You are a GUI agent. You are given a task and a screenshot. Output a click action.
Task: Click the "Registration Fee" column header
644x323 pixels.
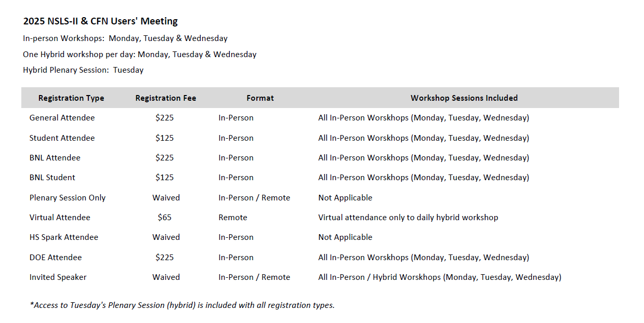tap(166, 98)
